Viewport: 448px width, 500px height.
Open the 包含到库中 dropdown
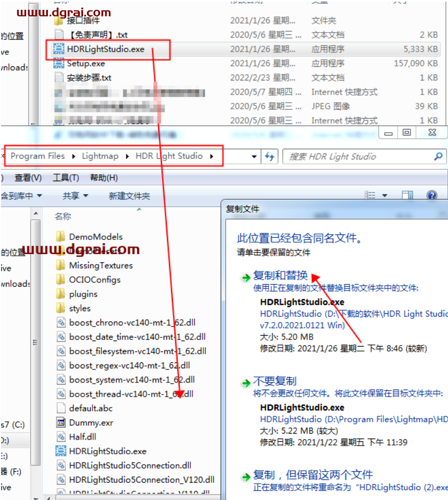(x=21, y=195)
